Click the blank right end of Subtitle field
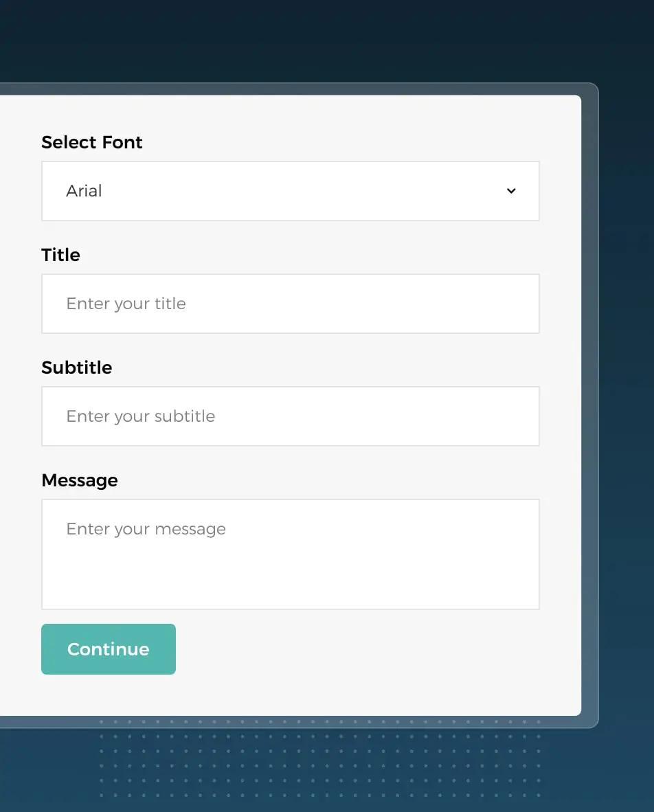 pos(467,416)
